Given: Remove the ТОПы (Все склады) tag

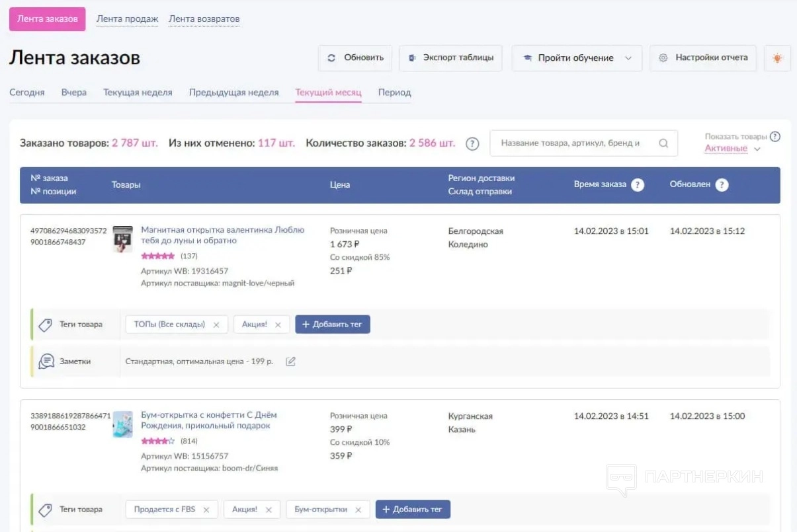Looking at the screenshot, I should pos(216,324).
